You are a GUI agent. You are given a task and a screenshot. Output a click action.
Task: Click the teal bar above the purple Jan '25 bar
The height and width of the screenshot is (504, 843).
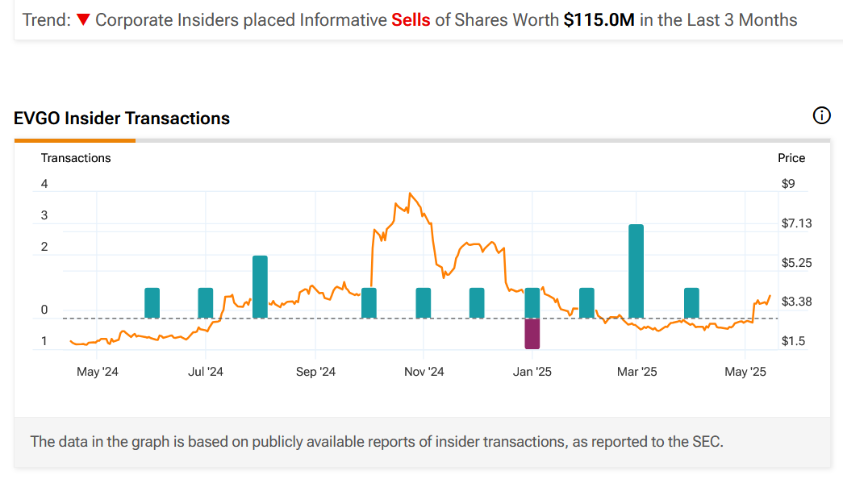click(532, 303)
